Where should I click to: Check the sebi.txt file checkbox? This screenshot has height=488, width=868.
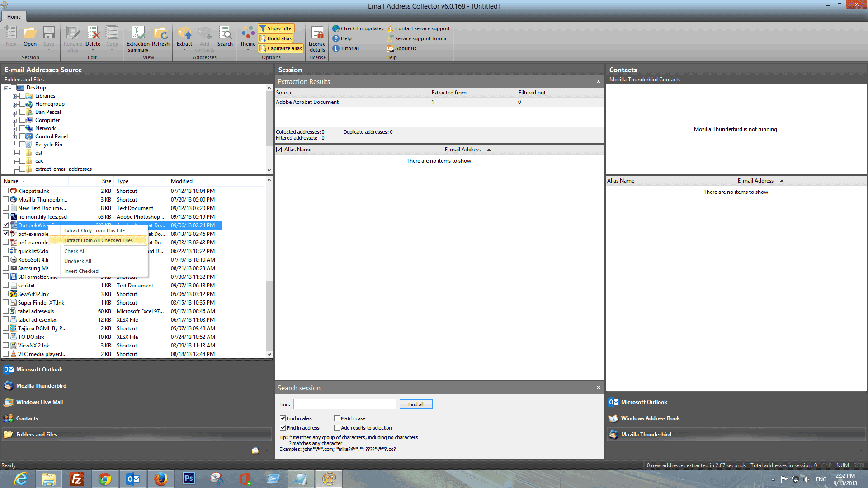[6, 285]
